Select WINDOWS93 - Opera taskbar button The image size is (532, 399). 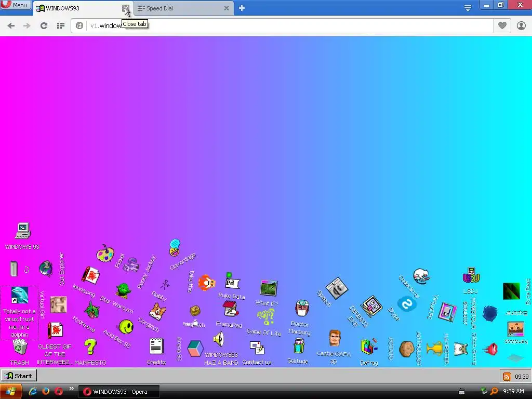(x=119, y=392)
